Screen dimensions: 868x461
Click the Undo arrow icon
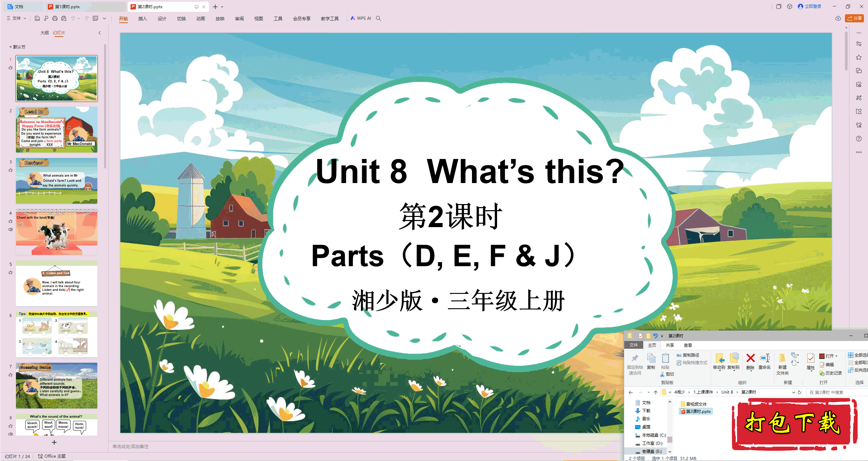coord(73,18)
